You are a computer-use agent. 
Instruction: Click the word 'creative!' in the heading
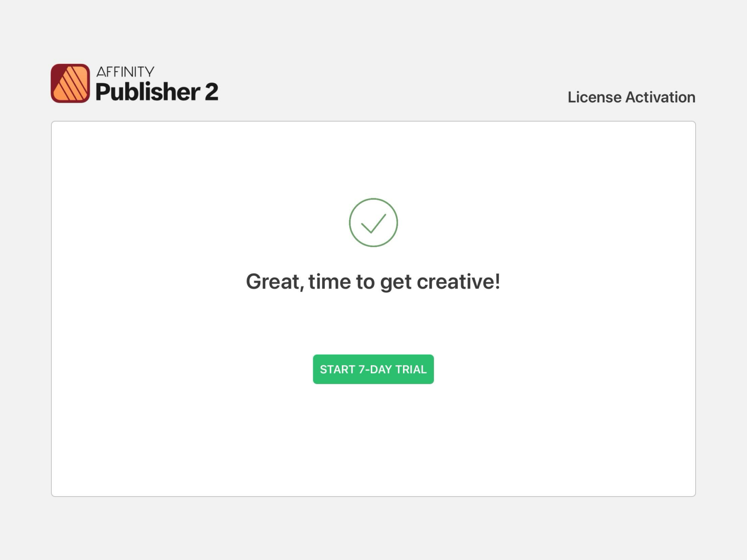click(458, 282)
